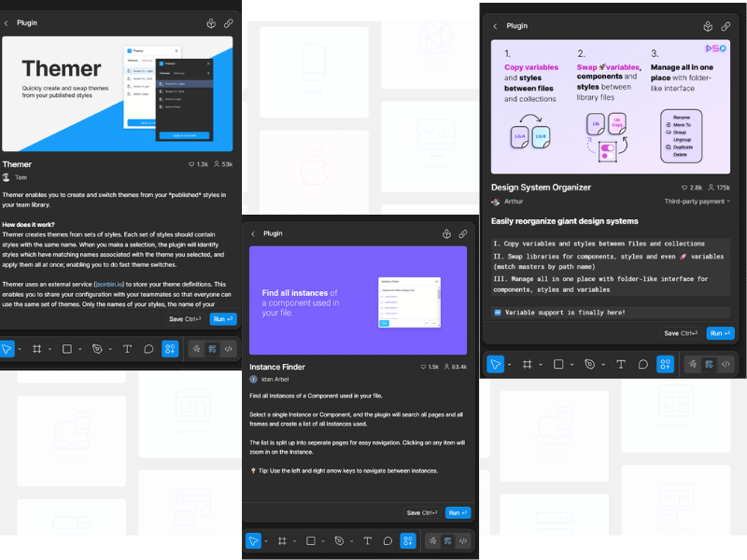Select Move tool in Design System Organizer window

click(x=496, y=364)
